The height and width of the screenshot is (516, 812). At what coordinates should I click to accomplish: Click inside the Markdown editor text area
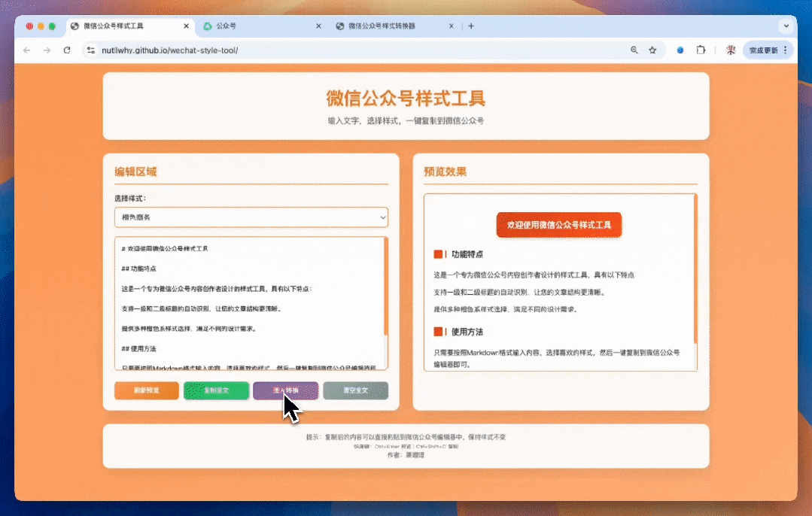248,303
